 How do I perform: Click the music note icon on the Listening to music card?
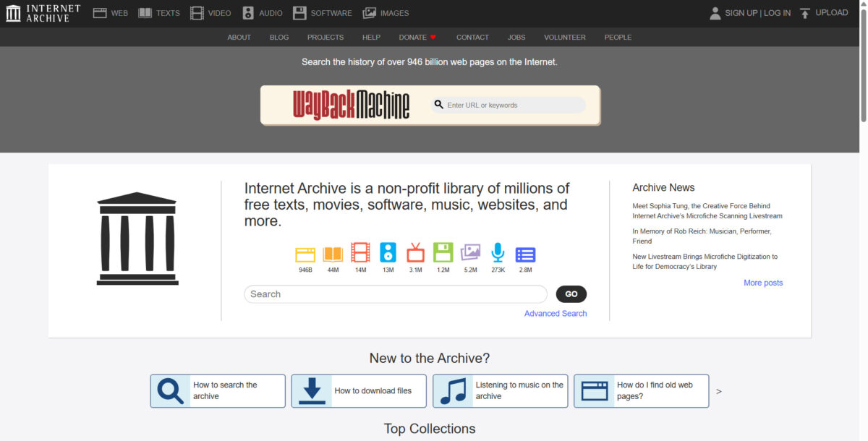click(453, 391)
